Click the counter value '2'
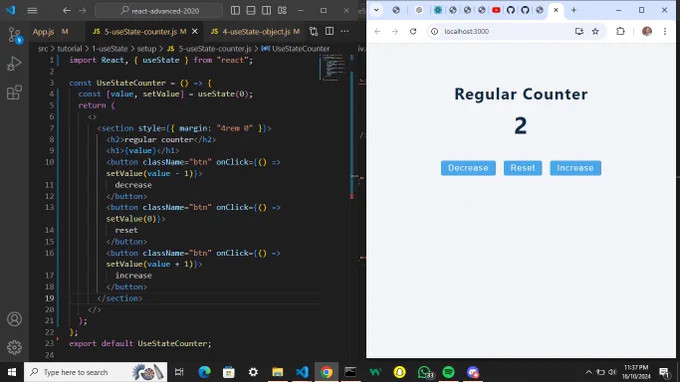This screenshot has height=382, width=680. 520,126
